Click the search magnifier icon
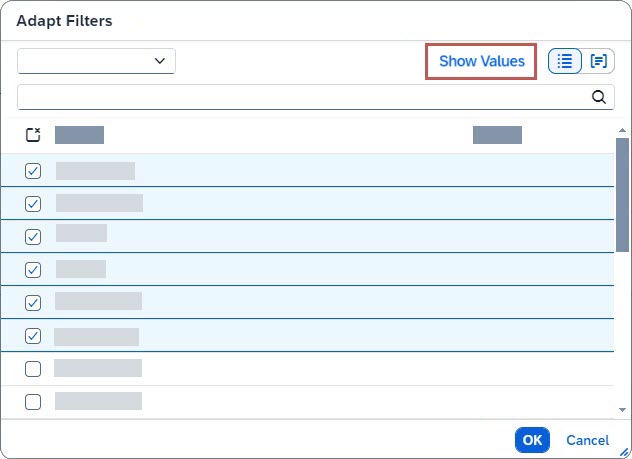This screenshot has height=459, width=632. [599, 97]
